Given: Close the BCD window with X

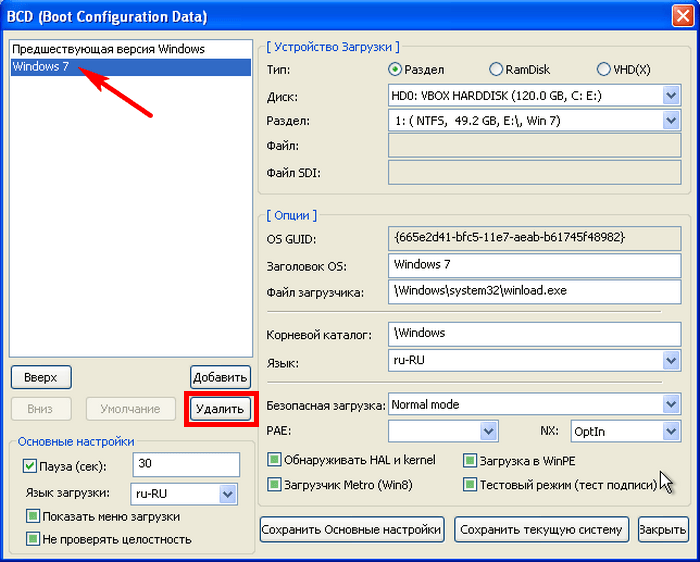Looking at the screenshot, I should pyautogui.click(x=683, y=16).
